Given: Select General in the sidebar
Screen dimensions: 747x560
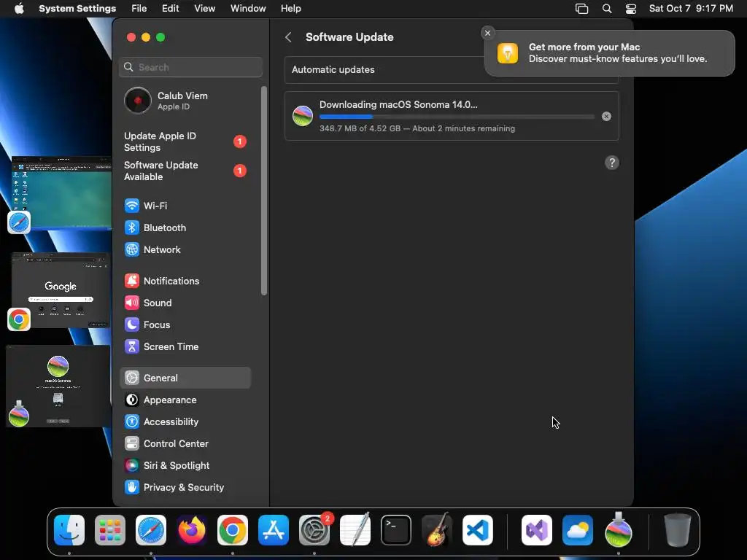Looking at the screenshot, I should 185,378.
